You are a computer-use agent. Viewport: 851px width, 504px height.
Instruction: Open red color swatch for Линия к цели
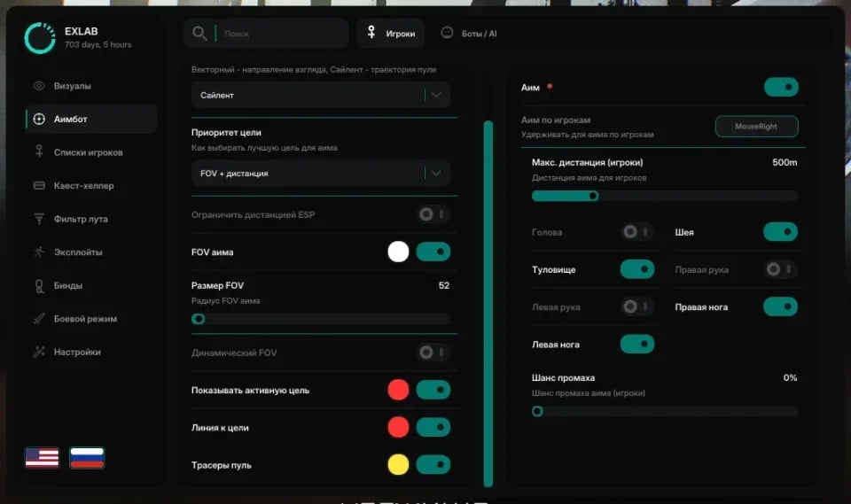tap(398, 427)
